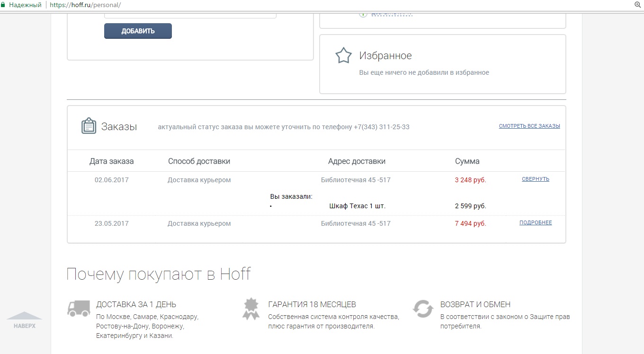Click the empty favorites message text

[x=424, y=72]
